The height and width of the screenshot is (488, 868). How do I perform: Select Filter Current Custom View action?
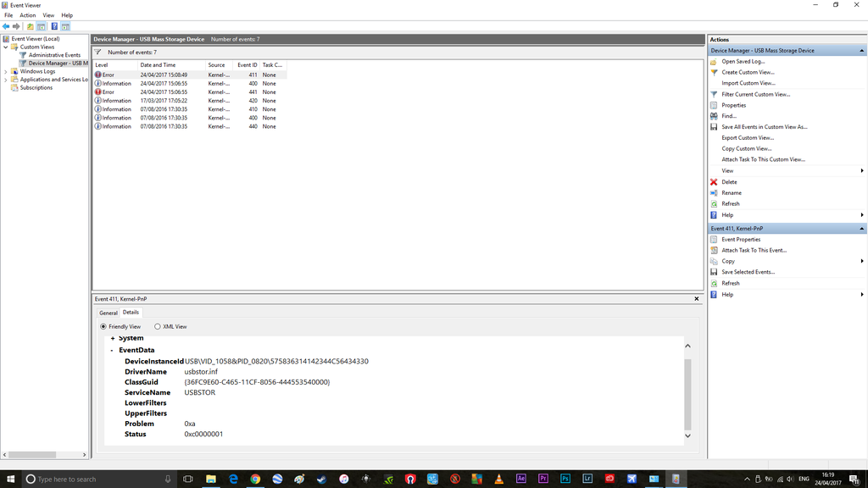[x=755, y=95]
